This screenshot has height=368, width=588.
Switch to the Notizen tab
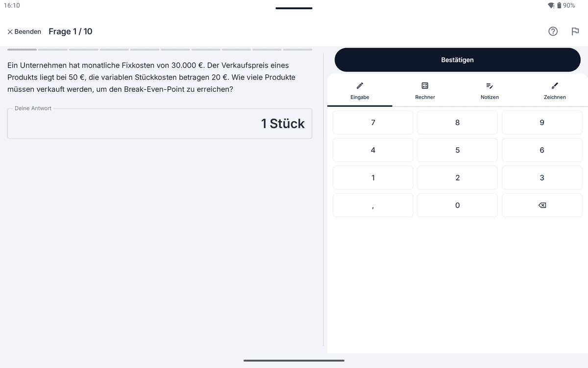[490, 90]
